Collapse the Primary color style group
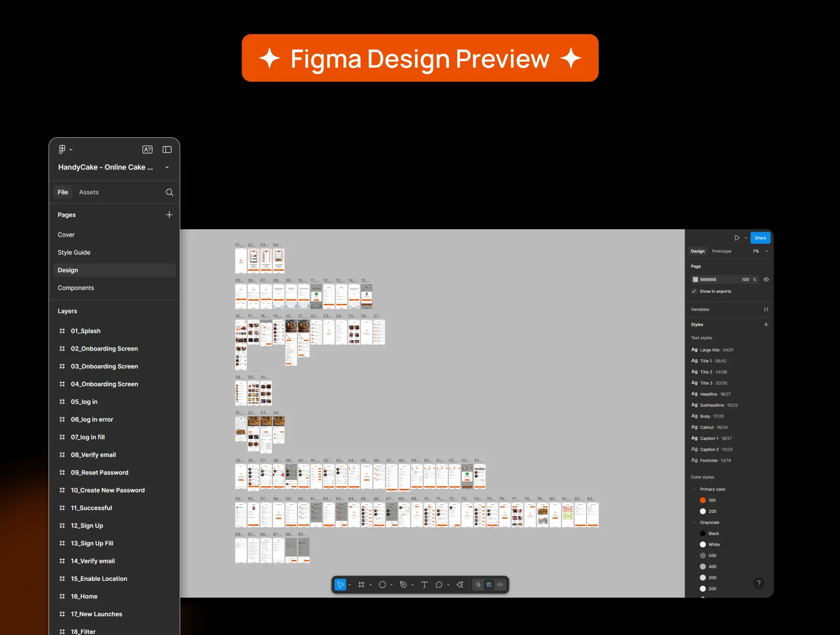This screenshot has width=840, height=635. 694,489
